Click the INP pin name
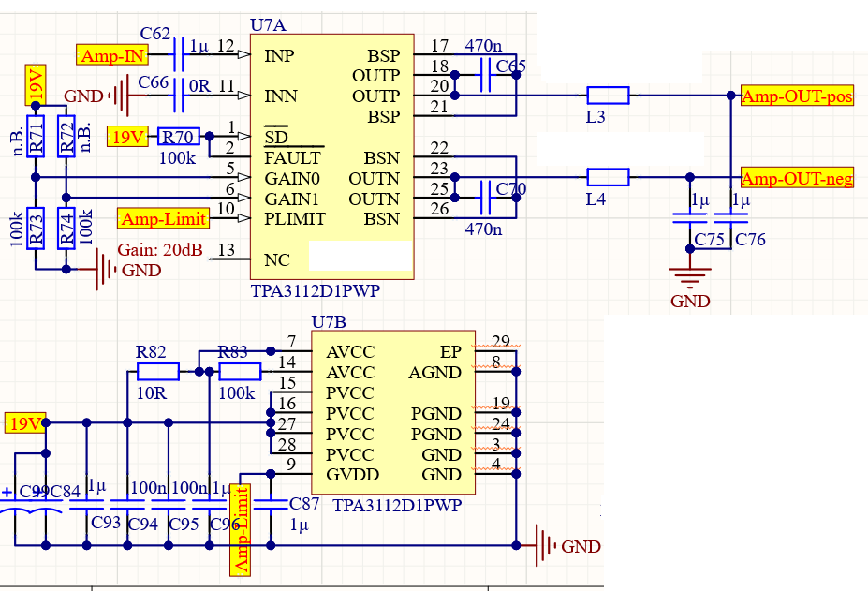The image size is (868, 591). click(x=279, y=55)
